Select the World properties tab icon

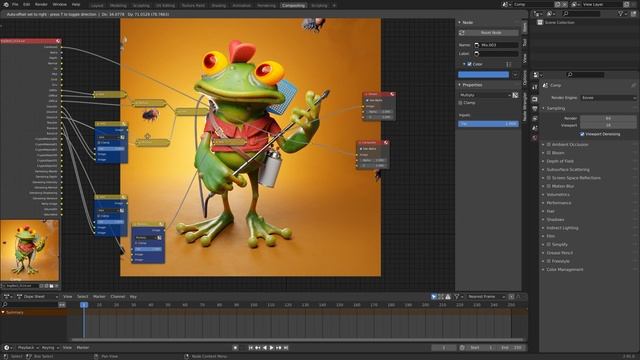(535, 138)
